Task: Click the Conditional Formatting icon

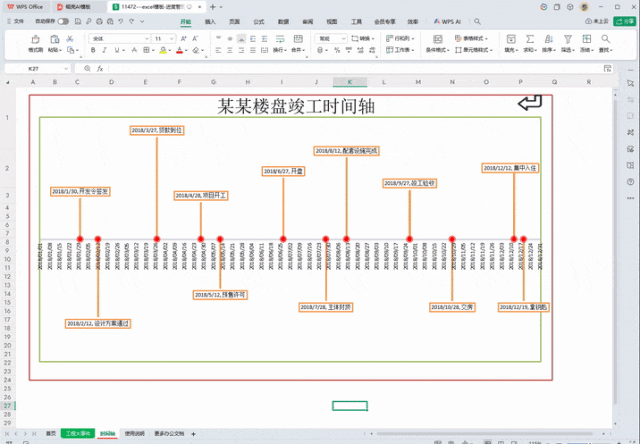Action: click(x=438, y=39)
